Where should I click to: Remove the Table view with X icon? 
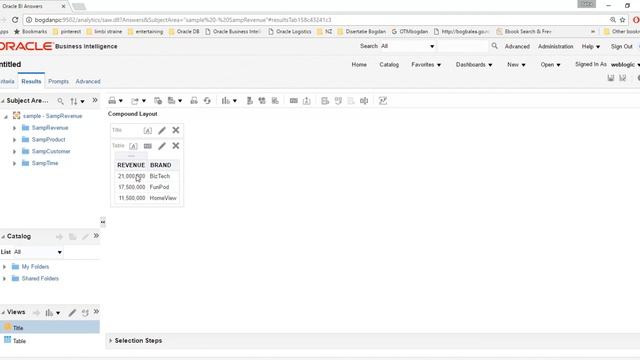176,146
